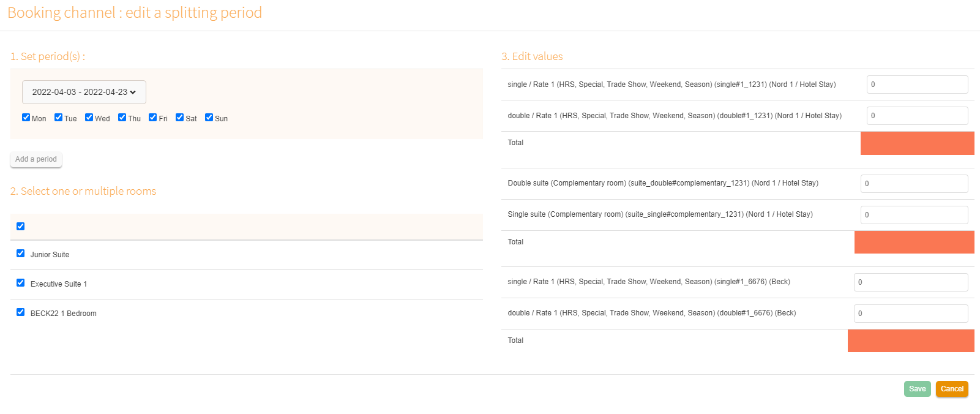Open the date period dropdown 2022-04-03 - 2022-04-23
980x414 pixels.
[84, 92]
